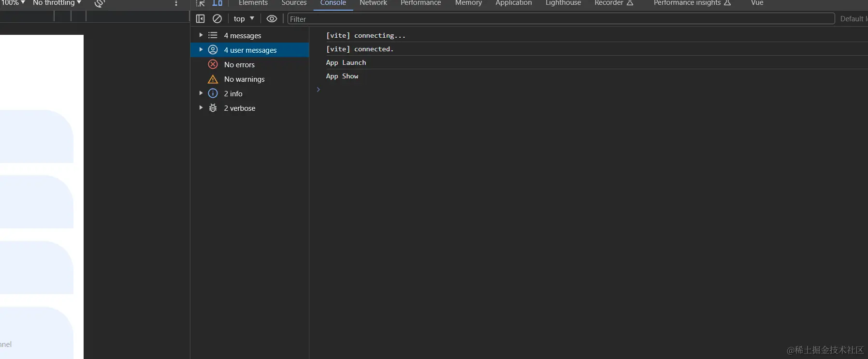Switch to the Performance tab
The height and width of the screenshot is (359, 868).
pyautogui.click(x=420, y=3)
